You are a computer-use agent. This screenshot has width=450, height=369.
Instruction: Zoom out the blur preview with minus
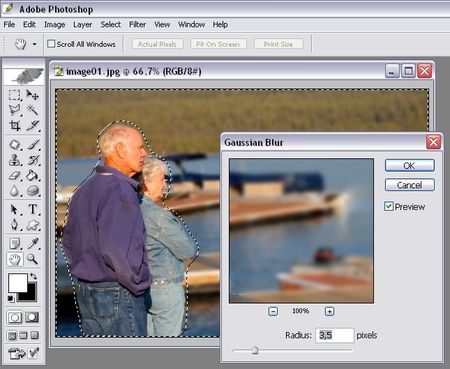[x=273, y=311]
